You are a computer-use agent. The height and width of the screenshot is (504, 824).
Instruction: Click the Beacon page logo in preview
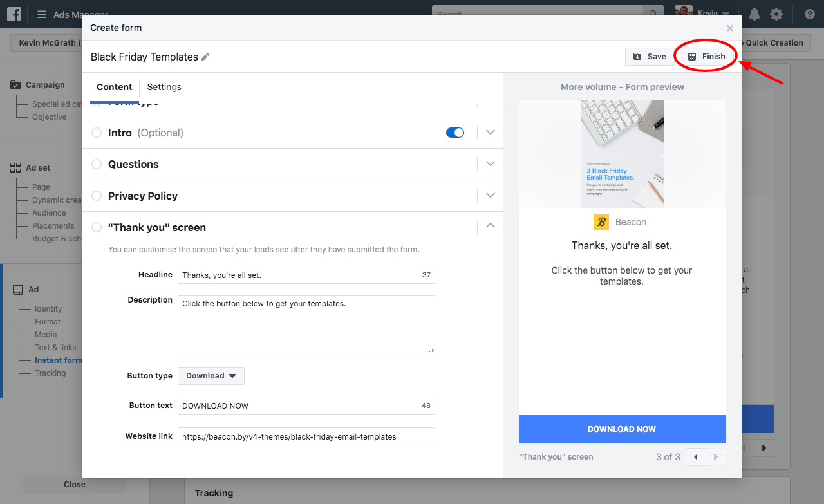[x=601, y=222]
